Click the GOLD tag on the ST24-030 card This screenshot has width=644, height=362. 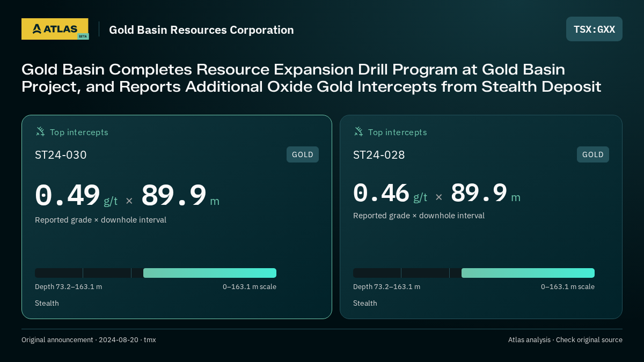click(x=303, y=154)
